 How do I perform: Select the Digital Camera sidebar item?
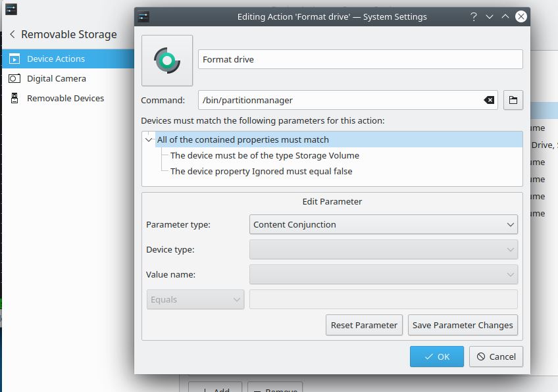[56, 78]
